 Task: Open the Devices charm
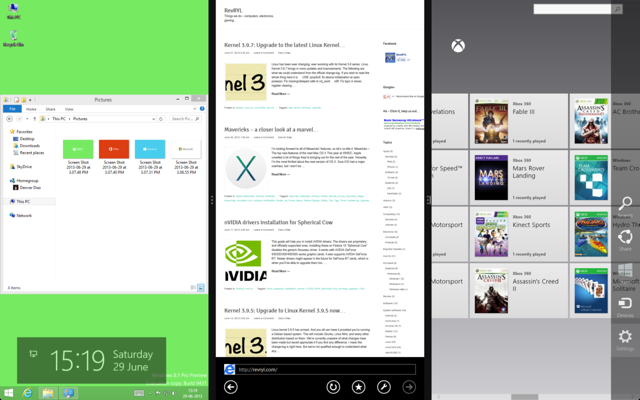pos(625,307)
